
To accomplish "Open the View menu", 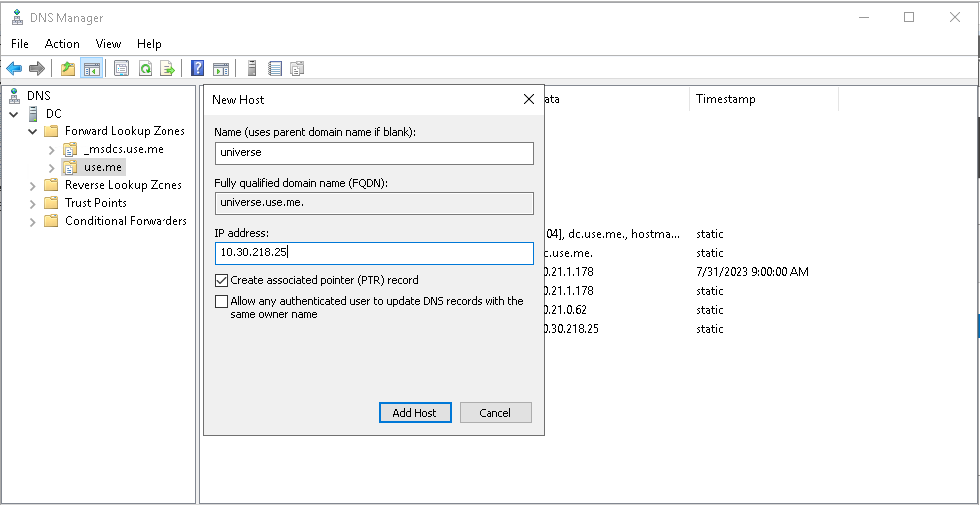I will (x=108, y=44).
